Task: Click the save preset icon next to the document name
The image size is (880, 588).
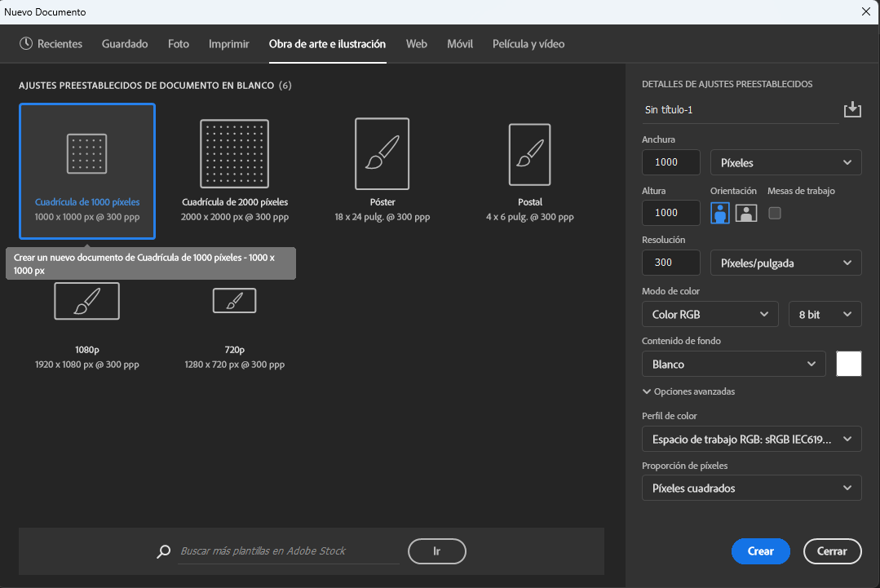Action: coord(852,109)
